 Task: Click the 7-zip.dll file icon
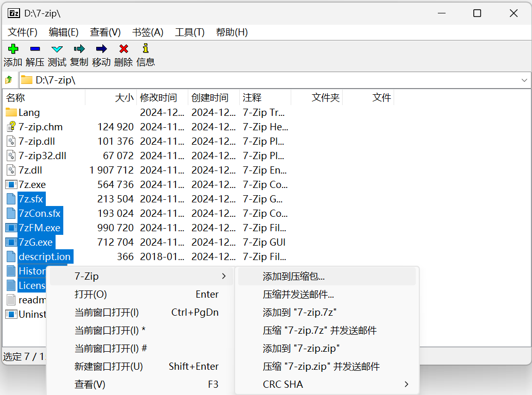11,141
